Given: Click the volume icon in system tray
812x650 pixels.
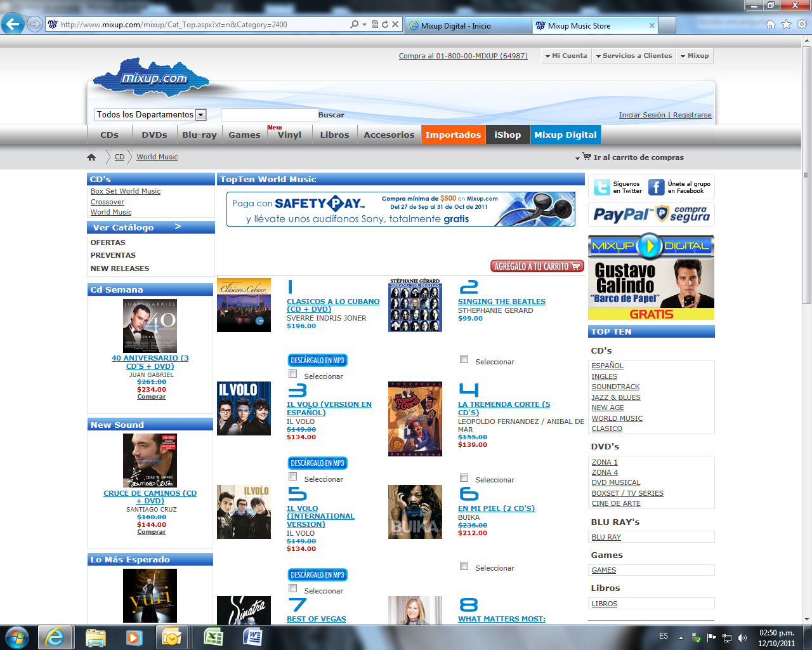Looking at the screenshot, I should click(x=742, y=637).
